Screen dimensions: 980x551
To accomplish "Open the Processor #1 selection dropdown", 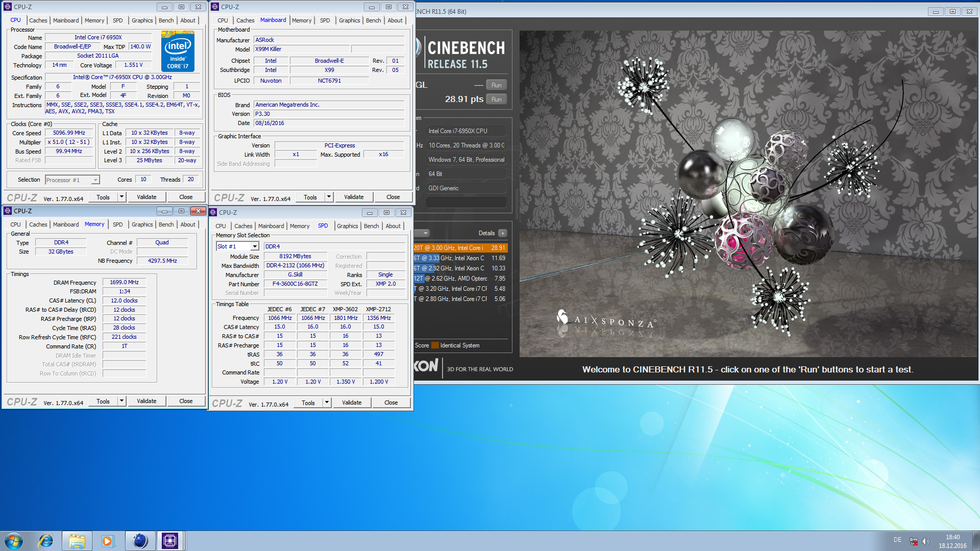I will pos(95,180).
